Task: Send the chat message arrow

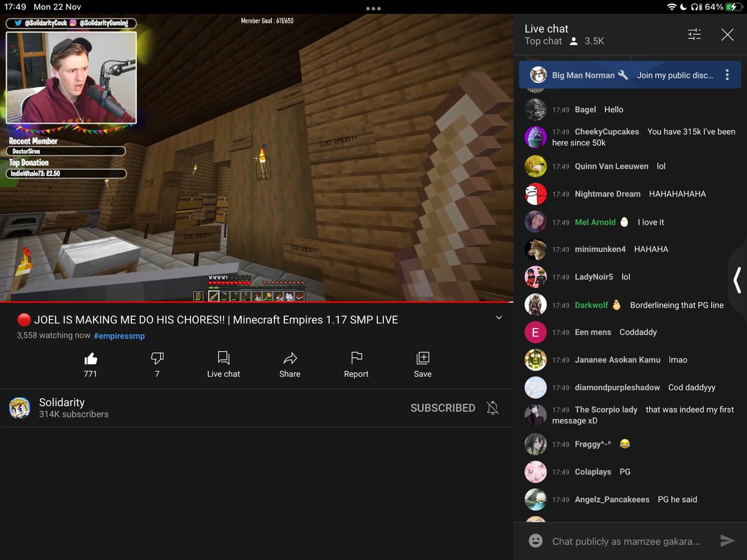Action: (727, 541)
